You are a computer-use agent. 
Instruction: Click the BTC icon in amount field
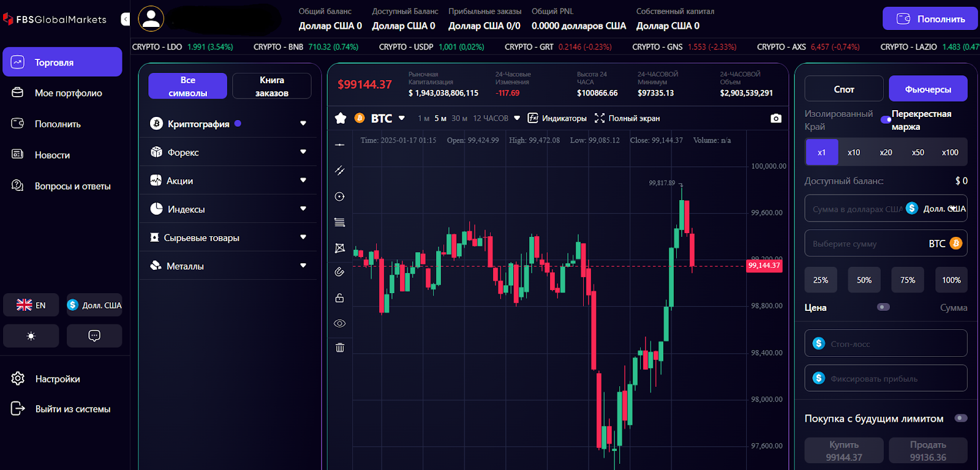[956, 243]
